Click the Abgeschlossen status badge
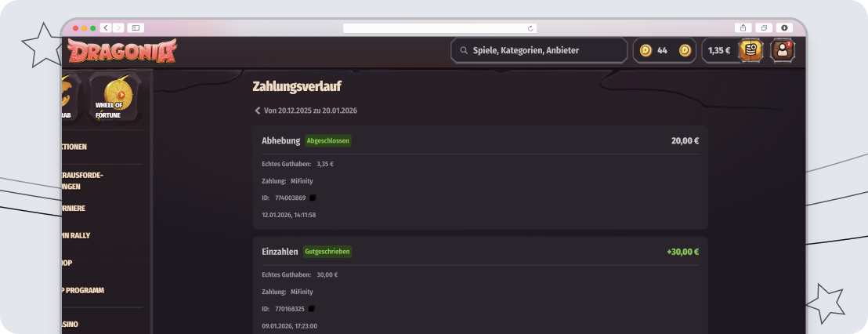The width and height of the screenshot is (868, 334). pyautogui.click(x=328, y=141)
